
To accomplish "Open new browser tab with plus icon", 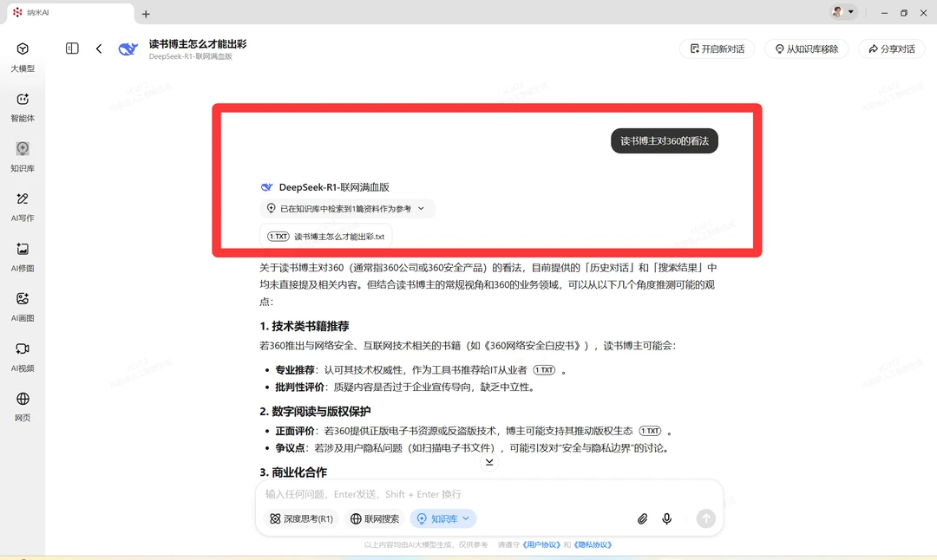I will pos(146,14).
